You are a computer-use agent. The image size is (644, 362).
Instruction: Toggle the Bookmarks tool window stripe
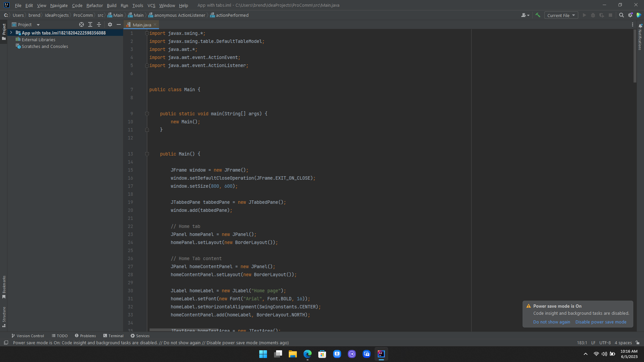point(4,287)
